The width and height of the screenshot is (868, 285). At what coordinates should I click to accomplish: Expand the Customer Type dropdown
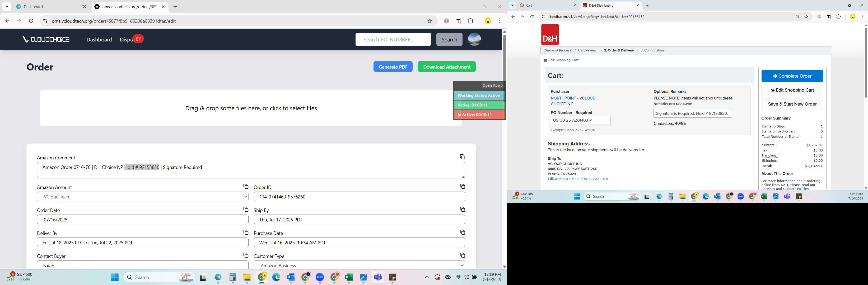(x=359, y=265)
